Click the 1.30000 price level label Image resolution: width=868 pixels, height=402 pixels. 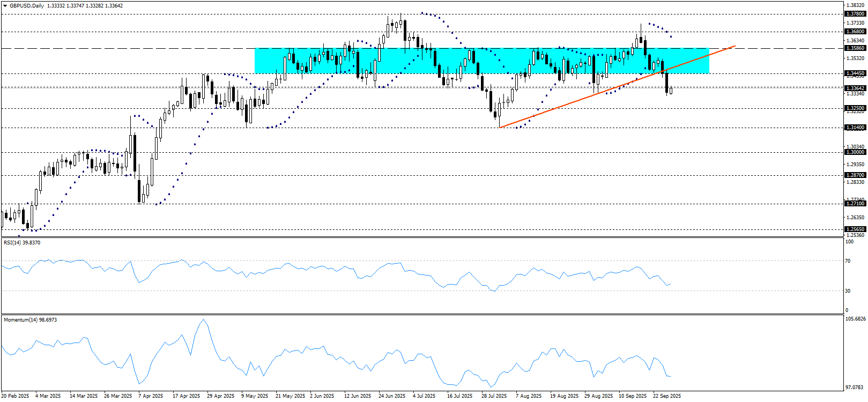click(x=855, y=152)
